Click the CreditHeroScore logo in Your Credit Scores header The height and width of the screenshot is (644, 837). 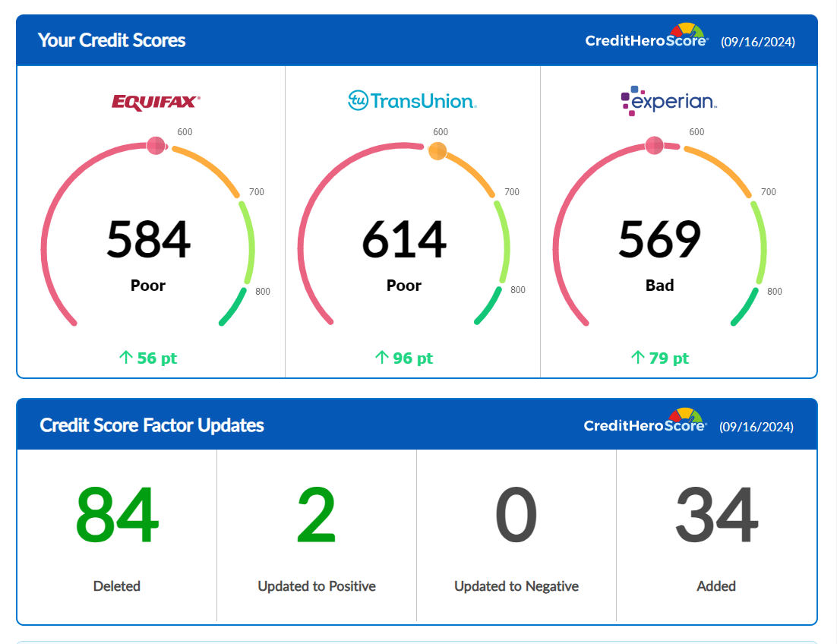[647, 36]
